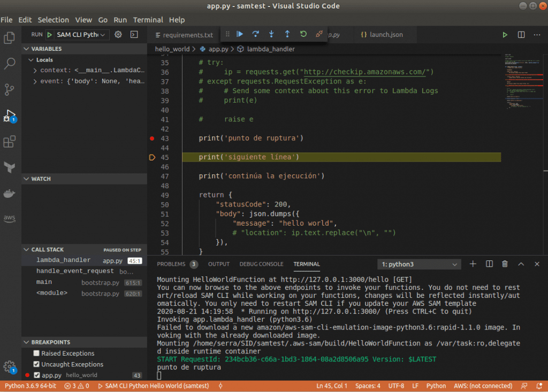Open the Terraform view in activity bar
This screenshot has height=392, width=548.
[10, 167]
